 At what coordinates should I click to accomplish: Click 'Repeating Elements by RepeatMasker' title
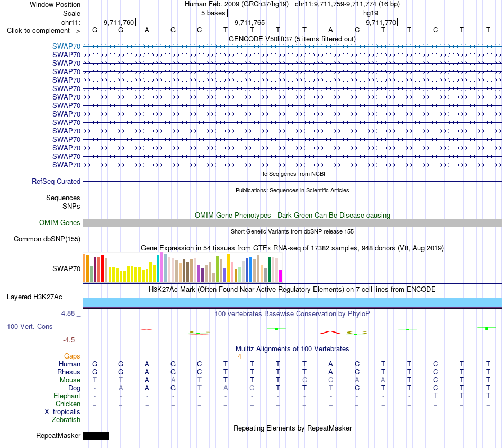292,428
